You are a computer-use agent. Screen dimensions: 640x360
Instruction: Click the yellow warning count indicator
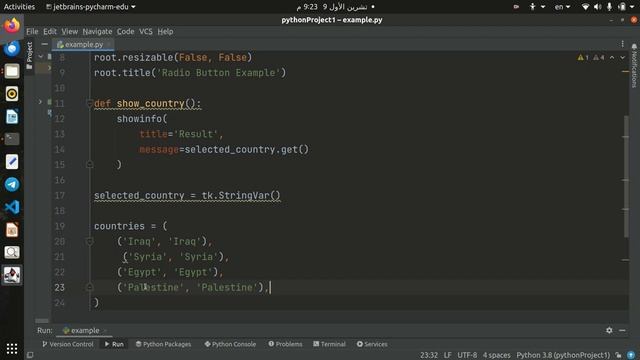click(583, 58)
